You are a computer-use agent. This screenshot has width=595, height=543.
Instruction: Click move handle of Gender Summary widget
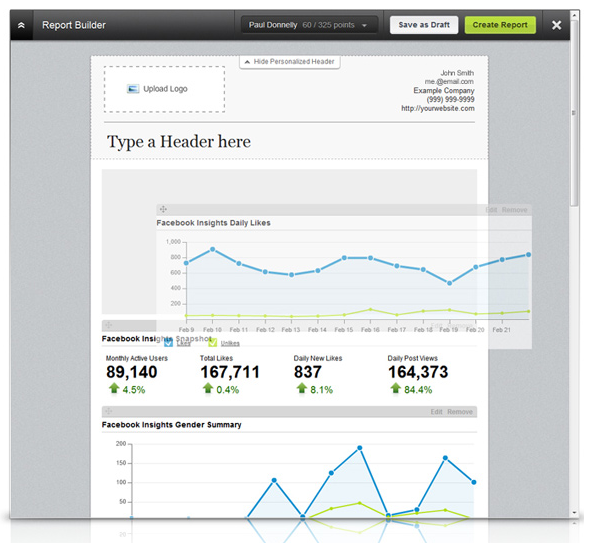[109, 411]
